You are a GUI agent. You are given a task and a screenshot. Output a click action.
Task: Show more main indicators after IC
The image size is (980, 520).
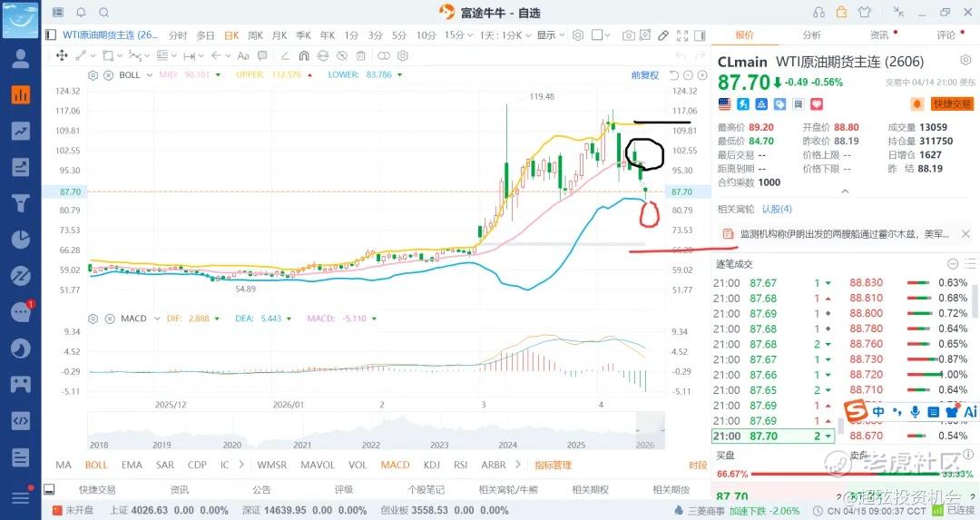[242, 465]
